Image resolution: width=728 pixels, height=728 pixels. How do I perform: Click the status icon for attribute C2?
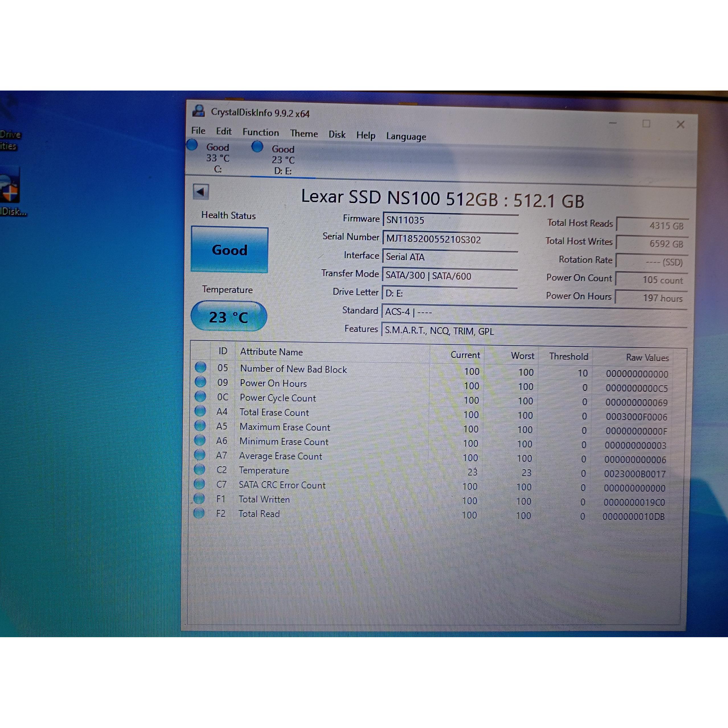[199, 469]
